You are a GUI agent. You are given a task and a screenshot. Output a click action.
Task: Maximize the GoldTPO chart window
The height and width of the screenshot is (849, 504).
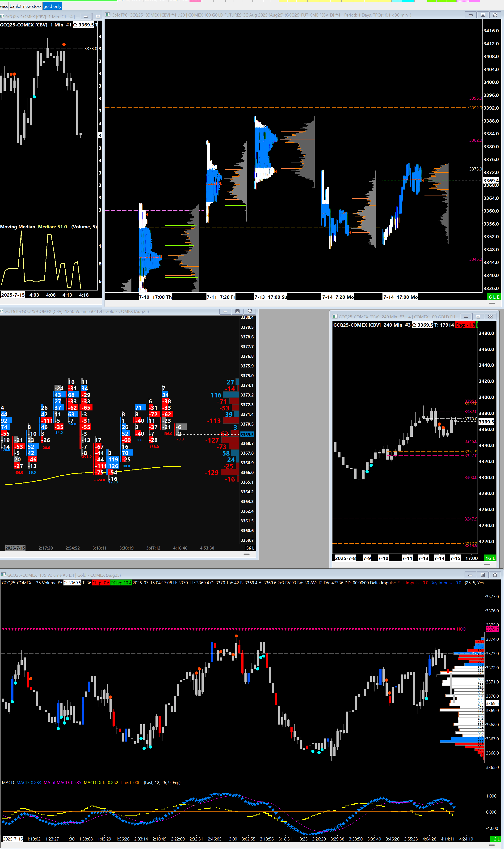coord(483,15)
